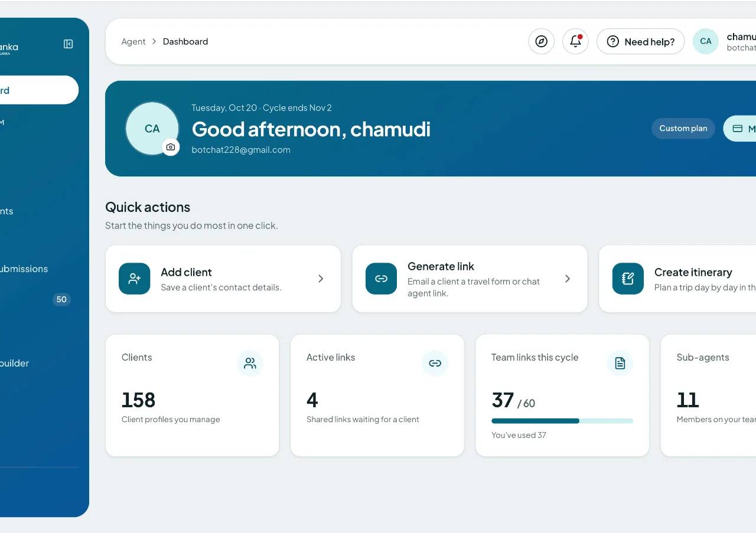Click the Shared links waiting for a client text
Screen dimensions: 756x533
pos(363,419)
